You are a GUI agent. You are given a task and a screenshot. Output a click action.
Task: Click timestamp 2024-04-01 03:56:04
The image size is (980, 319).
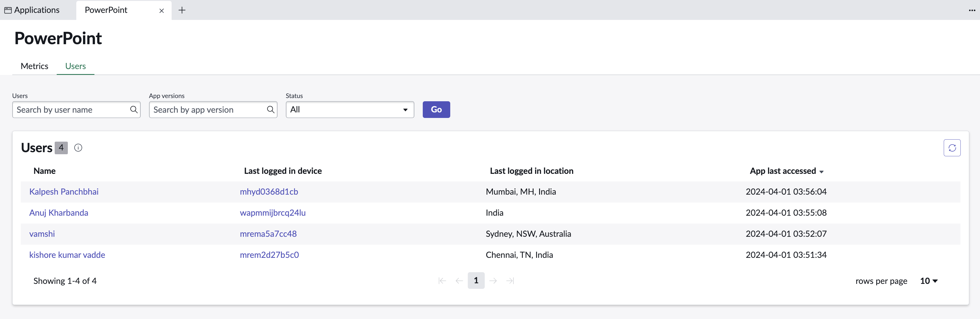pos(786,191)
